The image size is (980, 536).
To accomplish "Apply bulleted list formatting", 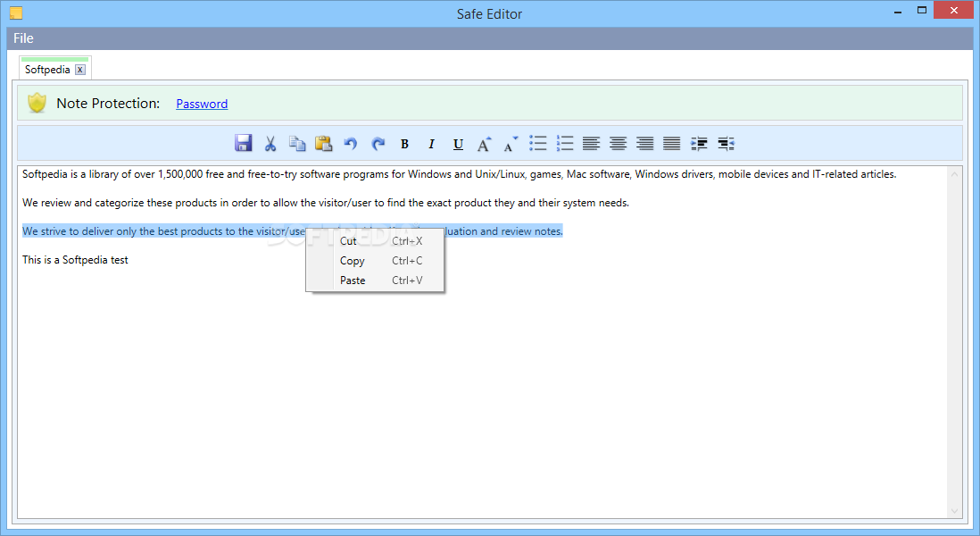I will point(537,143).
